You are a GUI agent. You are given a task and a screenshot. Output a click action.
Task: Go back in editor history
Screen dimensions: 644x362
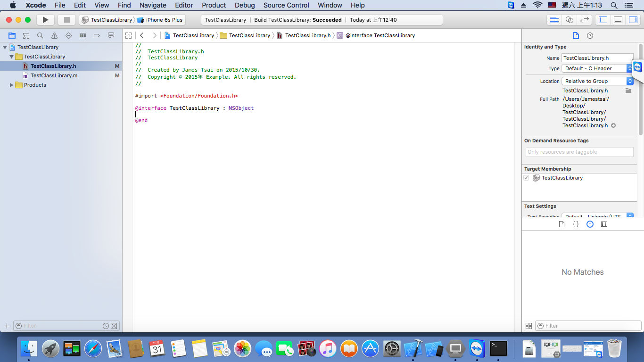(x=142, y=35)
